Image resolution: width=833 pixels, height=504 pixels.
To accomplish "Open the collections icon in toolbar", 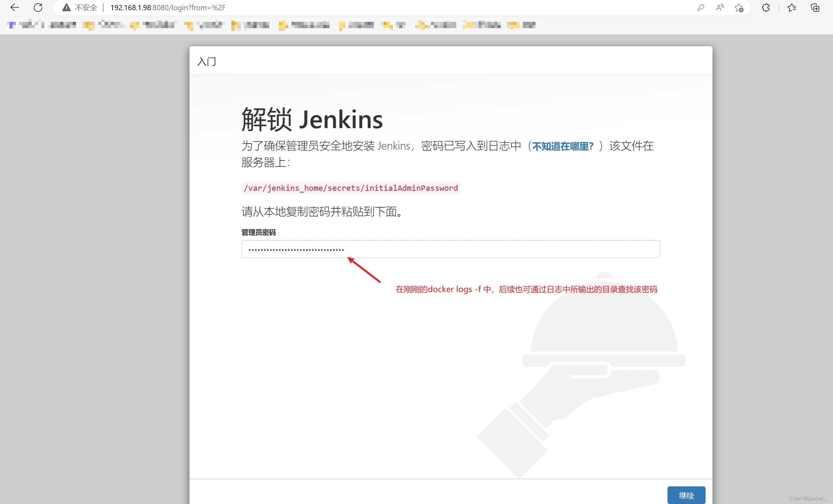I will (815, 7).
